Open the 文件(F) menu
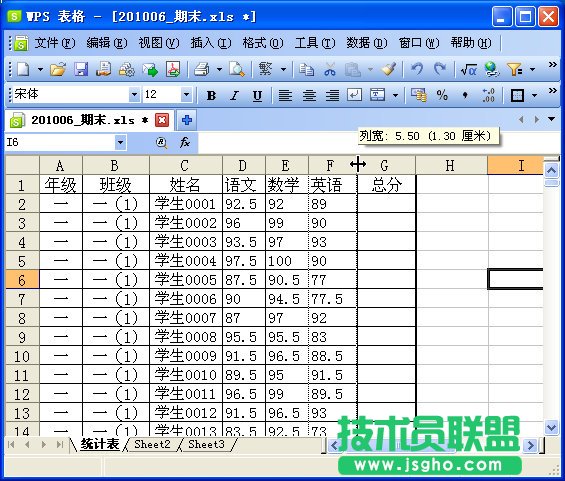 tap(55, 43)
